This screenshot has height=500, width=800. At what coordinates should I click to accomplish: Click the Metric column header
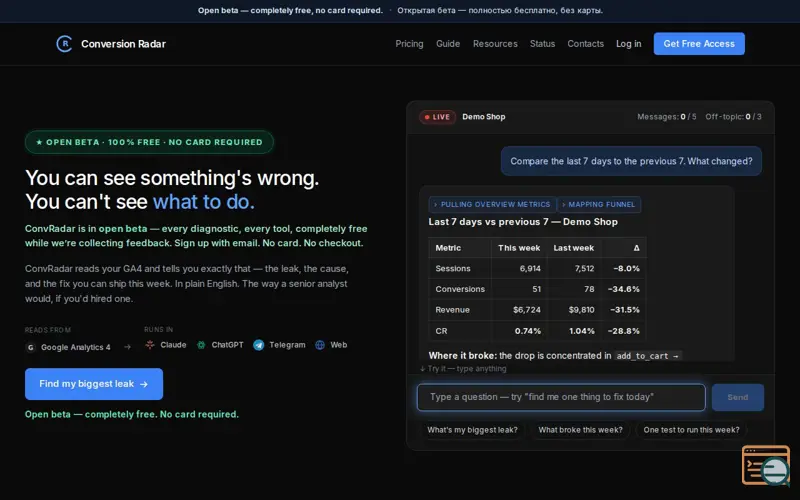pyautogui.click(x=448, y=248)
